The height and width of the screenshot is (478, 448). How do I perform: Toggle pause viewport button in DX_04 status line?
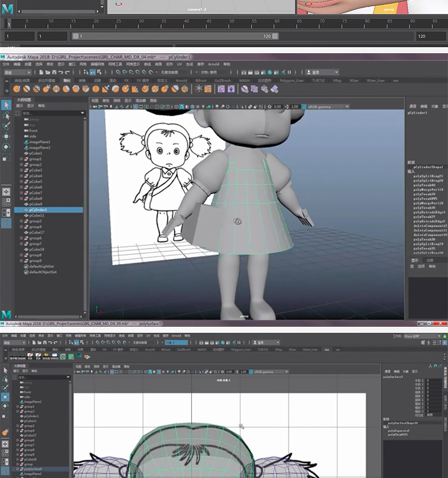pos(289,72)
